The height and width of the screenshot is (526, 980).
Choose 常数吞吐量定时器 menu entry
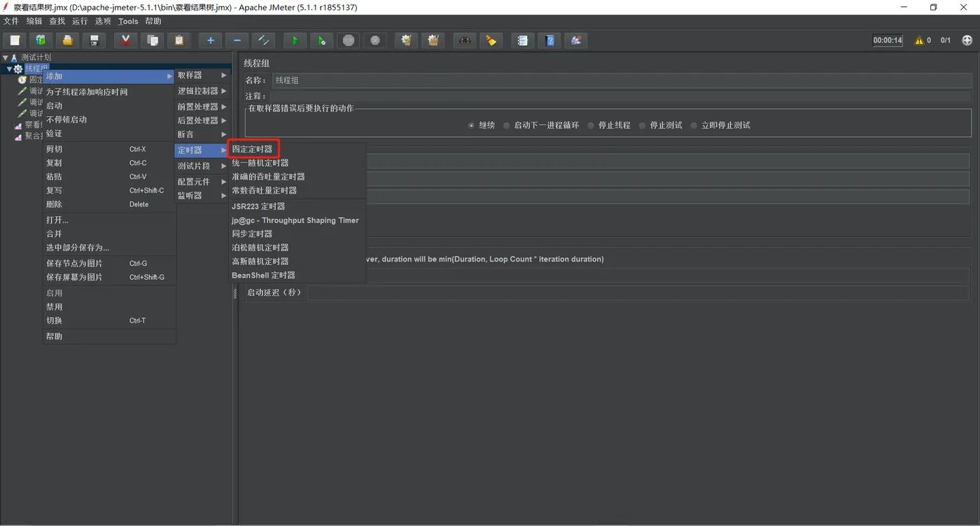(x=297, y=190)
